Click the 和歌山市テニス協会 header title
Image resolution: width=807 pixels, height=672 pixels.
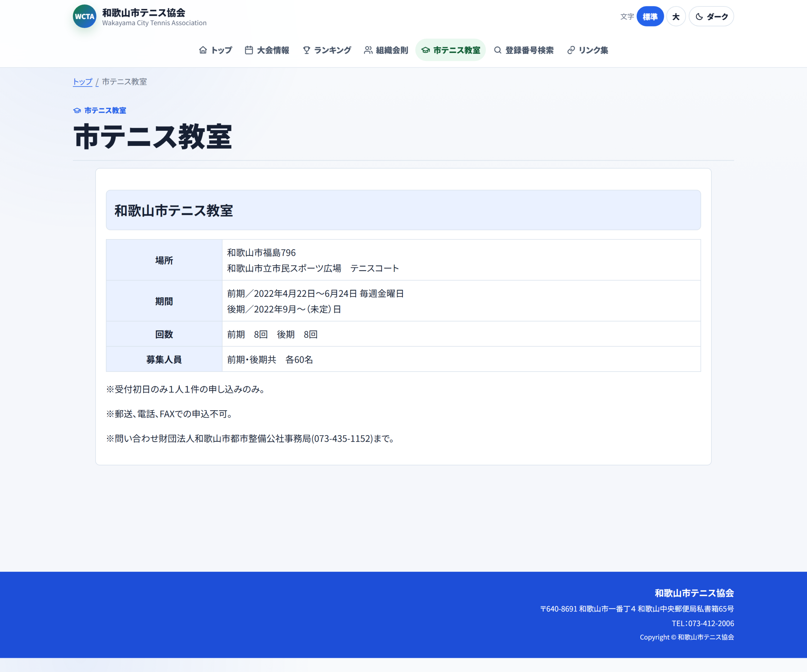point(144,13)
